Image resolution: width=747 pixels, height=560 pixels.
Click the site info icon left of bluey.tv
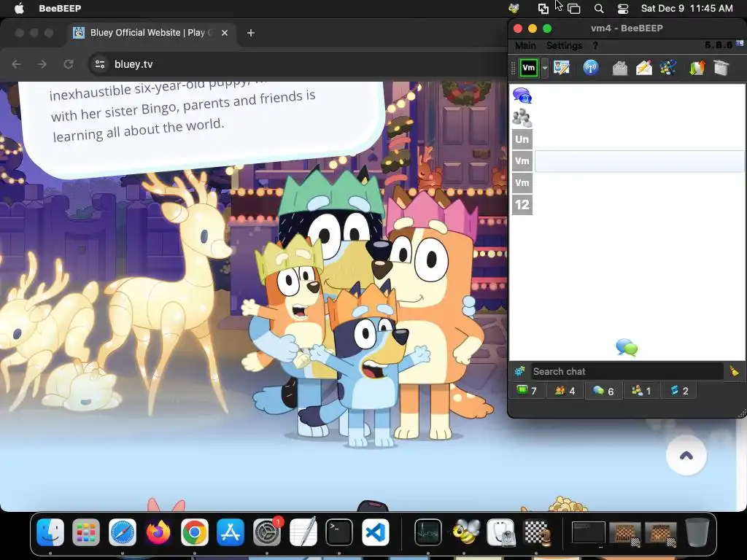pos(99,64)
